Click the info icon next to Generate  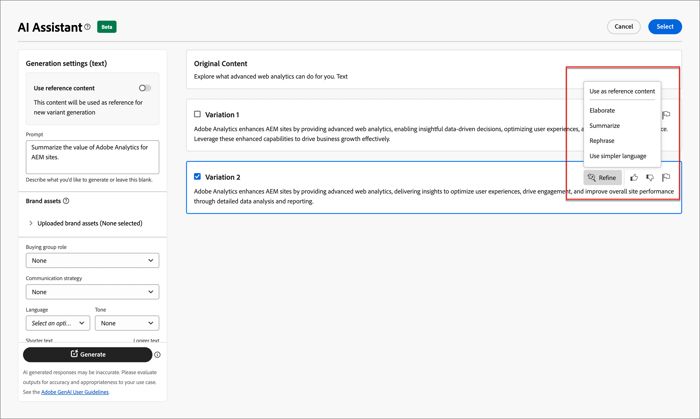pyautogui.click(x=157, y=355)
